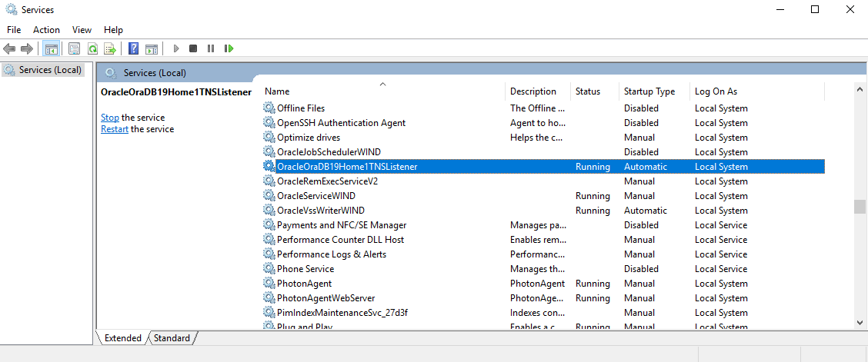Screen dimensions: 868x362
Task: Click the gear icon beside OracleServiceWIND
Action: coord(269,196)
